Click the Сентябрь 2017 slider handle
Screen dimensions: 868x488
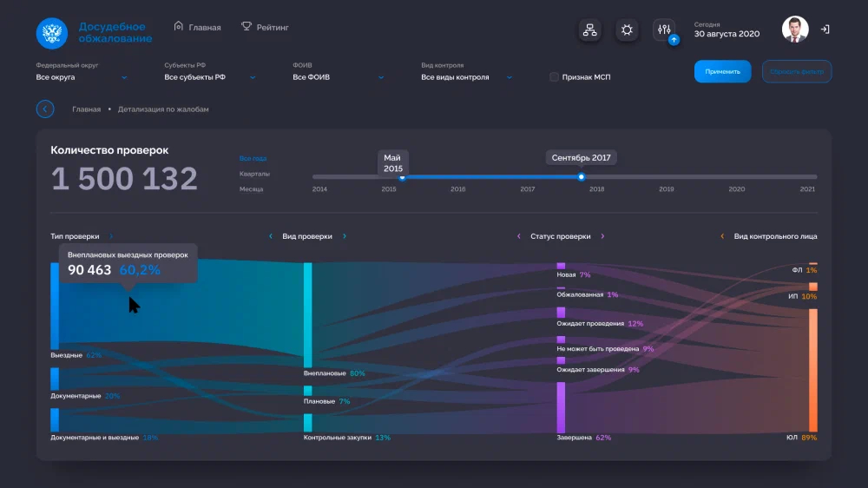(582, 177)
